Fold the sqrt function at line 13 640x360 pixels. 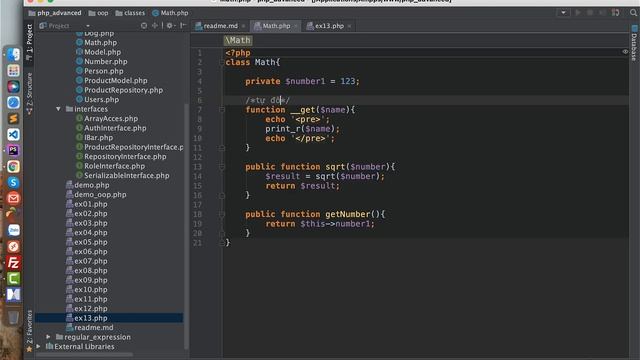[222, 167]
